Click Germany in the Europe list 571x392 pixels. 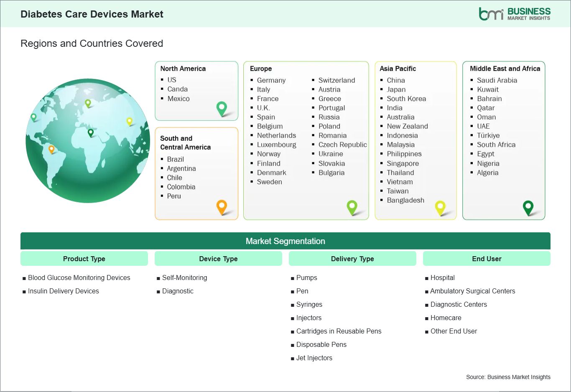271,80
